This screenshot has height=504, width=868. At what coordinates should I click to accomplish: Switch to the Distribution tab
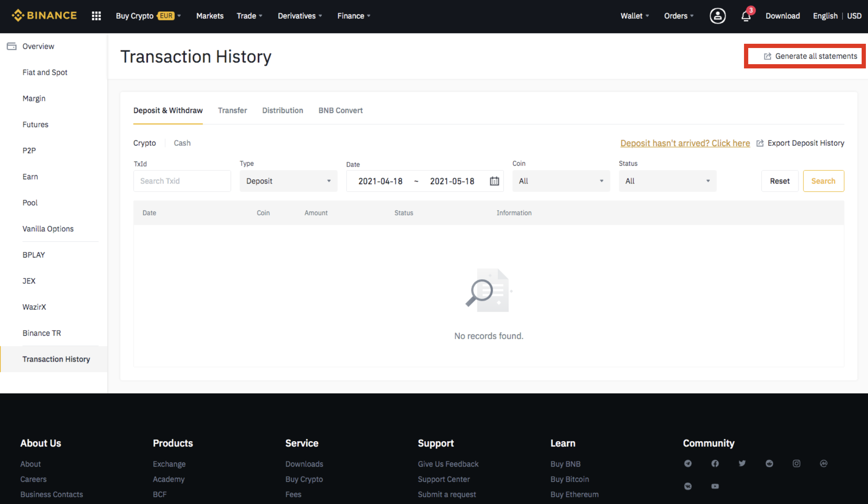pyautogui.click(x=283, y=110)
